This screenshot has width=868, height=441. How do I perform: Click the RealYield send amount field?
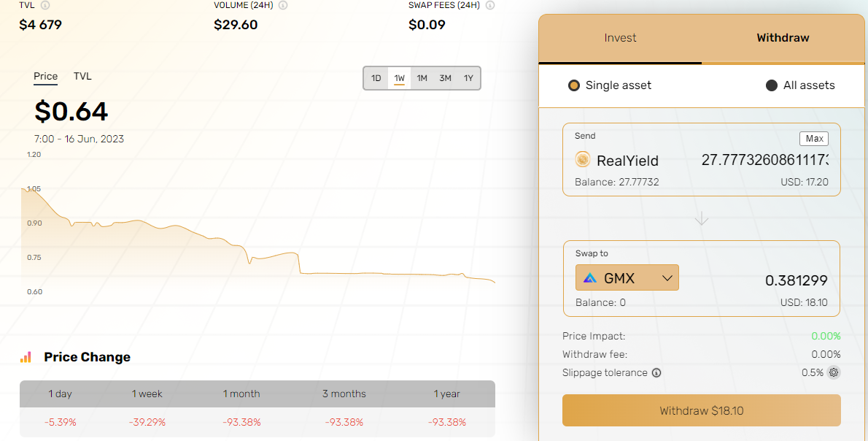764,160
